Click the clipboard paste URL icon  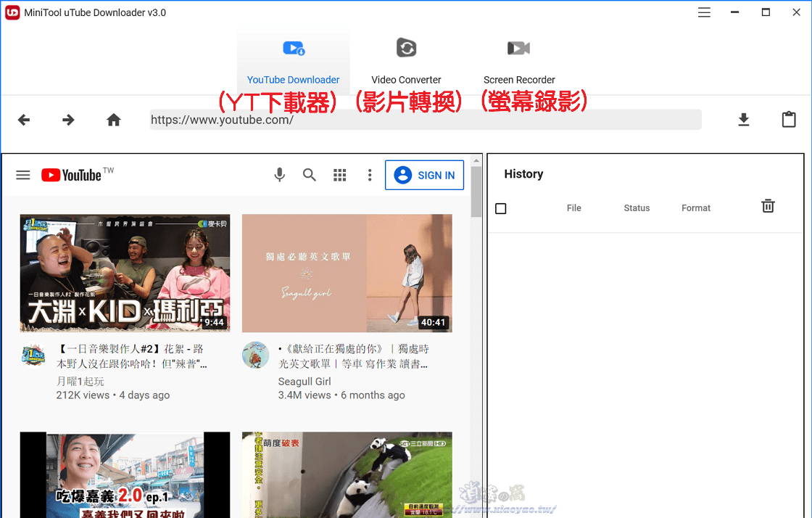[x=789, y=119]
